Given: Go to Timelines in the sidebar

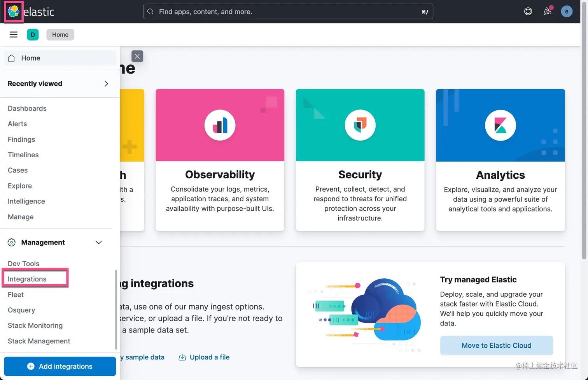Looking at the screenshot, I should pos(23,155).
